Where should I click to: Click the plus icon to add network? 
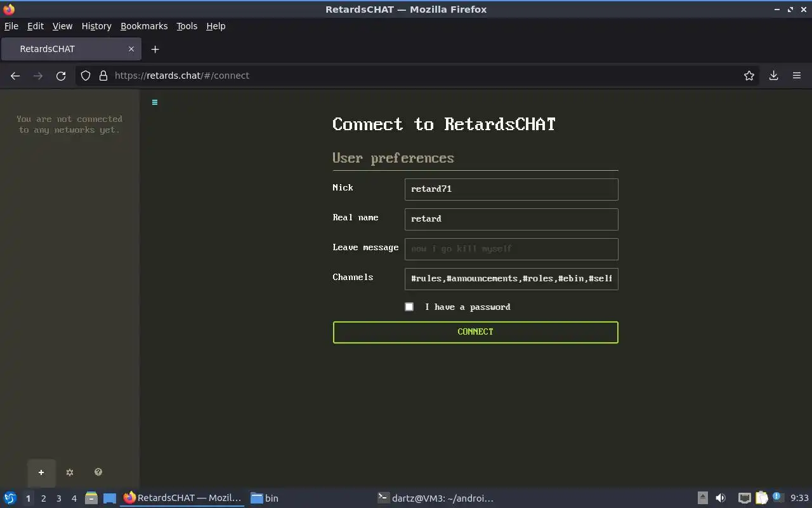(41, 472)
